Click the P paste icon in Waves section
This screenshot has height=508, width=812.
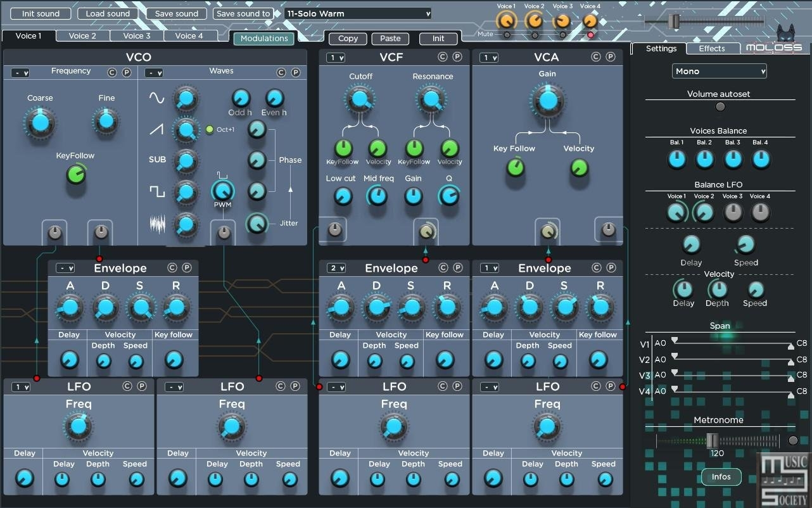(296, 72)
